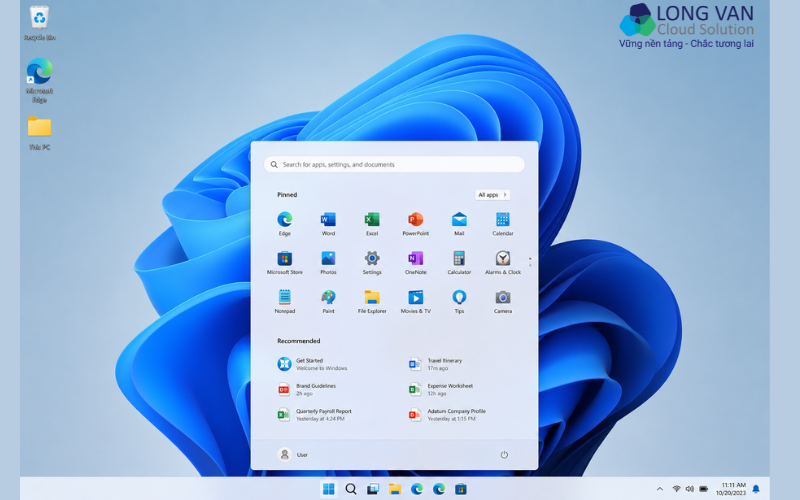Open the Tips app

coord(459,302)
